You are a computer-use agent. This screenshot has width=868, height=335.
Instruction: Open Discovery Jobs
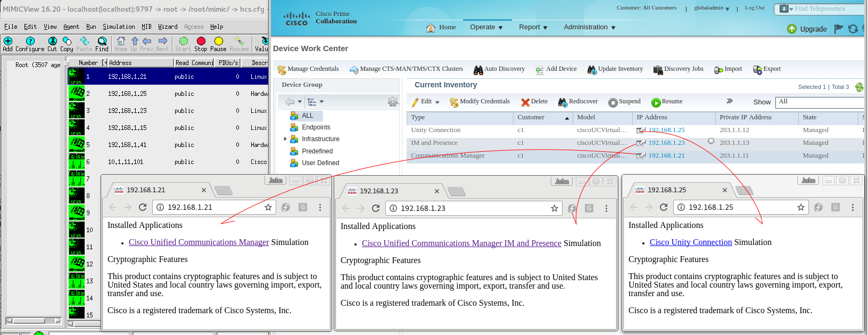pyautogui.click(x=679, y=69)
